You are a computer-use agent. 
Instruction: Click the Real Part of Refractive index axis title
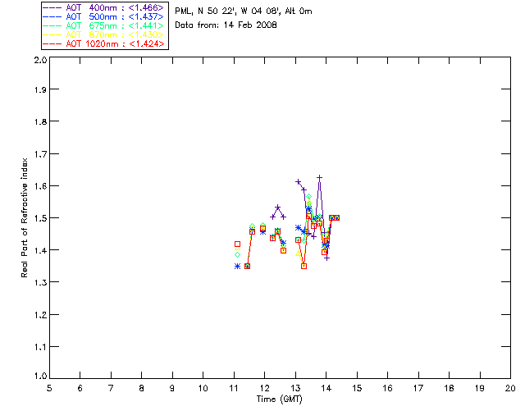coord(24,217)
